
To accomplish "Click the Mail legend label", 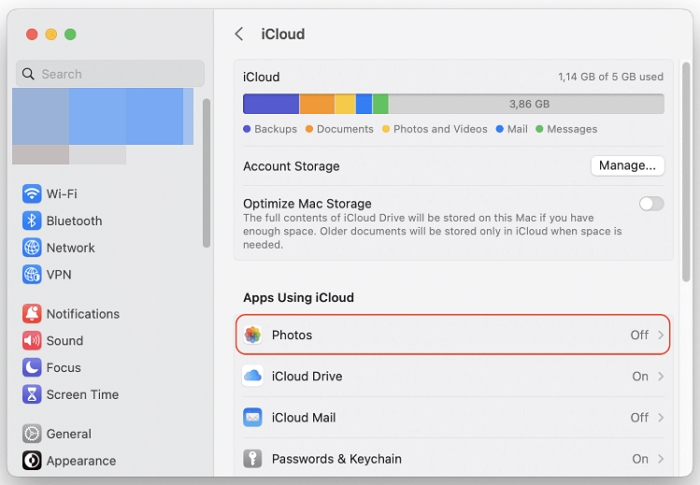I will pyautogui.click(x=517, y=129).
